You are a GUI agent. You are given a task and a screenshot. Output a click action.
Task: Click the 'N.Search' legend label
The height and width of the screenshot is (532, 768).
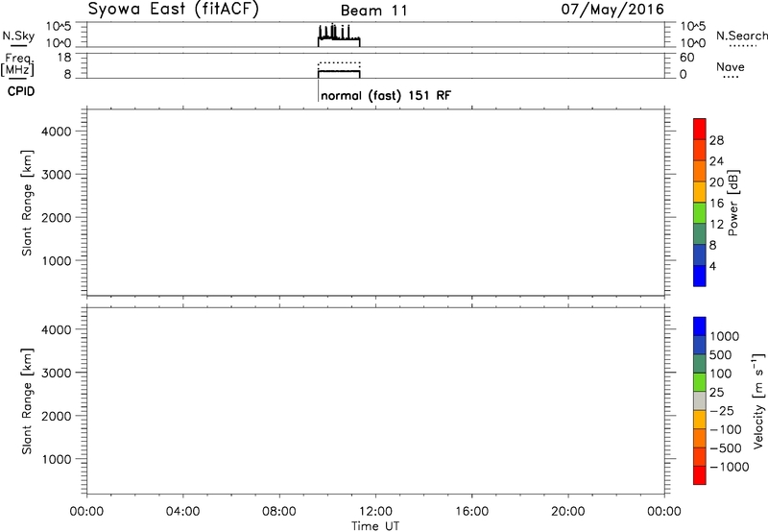pos(741,36)
